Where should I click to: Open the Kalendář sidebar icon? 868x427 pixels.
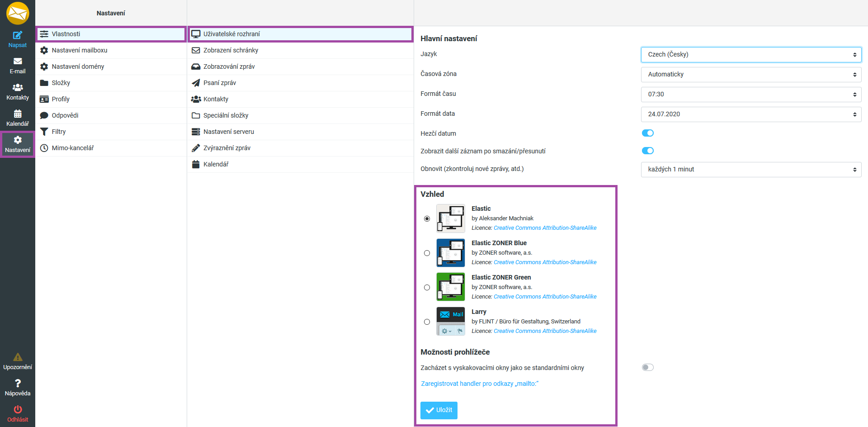pyautogui.click(x=18, y=114)
